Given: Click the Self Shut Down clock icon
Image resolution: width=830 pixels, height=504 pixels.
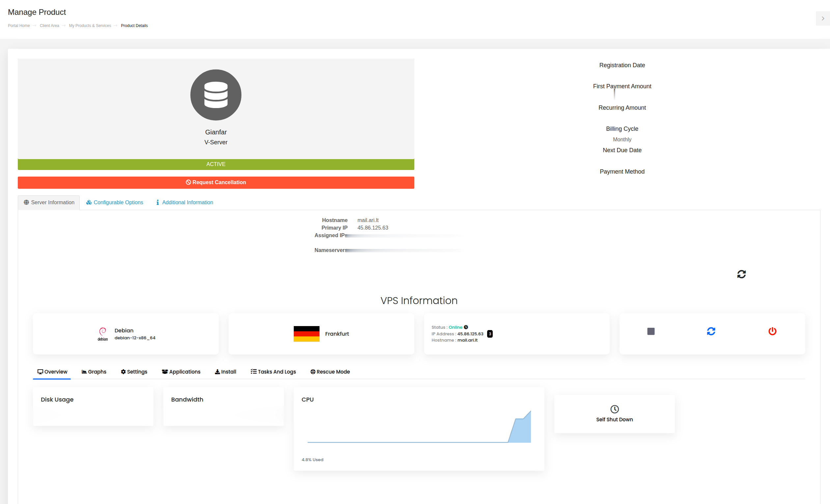Looking at the screenshot, I should coord(614,409).
